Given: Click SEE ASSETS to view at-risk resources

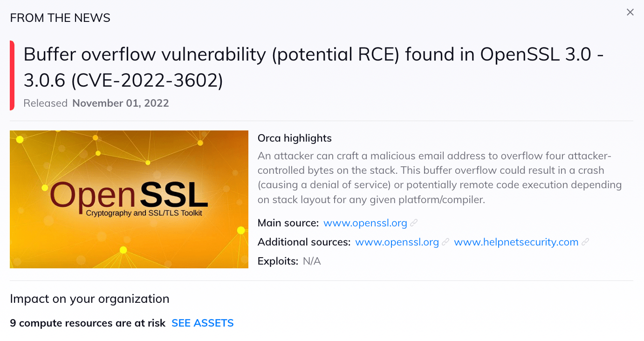Looking at the screenshot, I should coord(203,323).
